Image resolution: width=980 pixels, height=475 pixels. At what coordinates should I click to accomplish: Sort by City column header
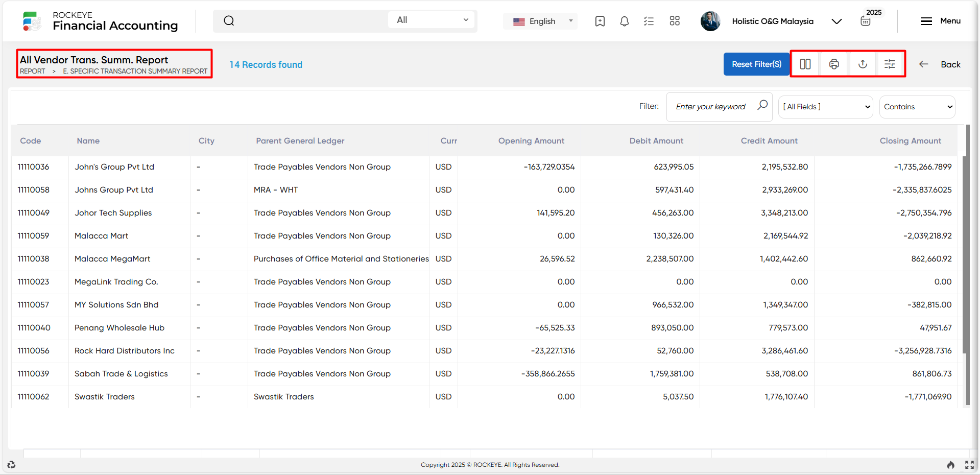(206, 141)
